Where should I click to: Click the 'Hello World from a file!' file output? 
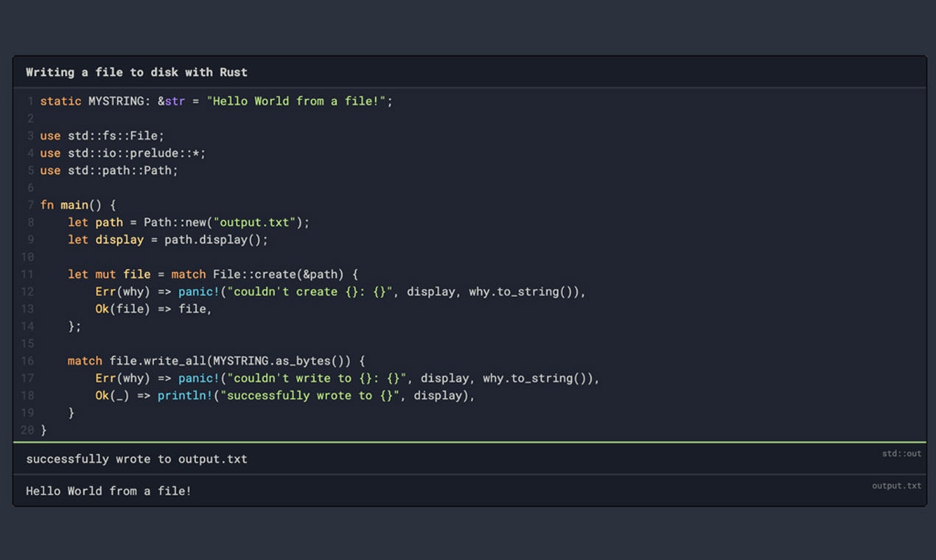click(108, 491)
